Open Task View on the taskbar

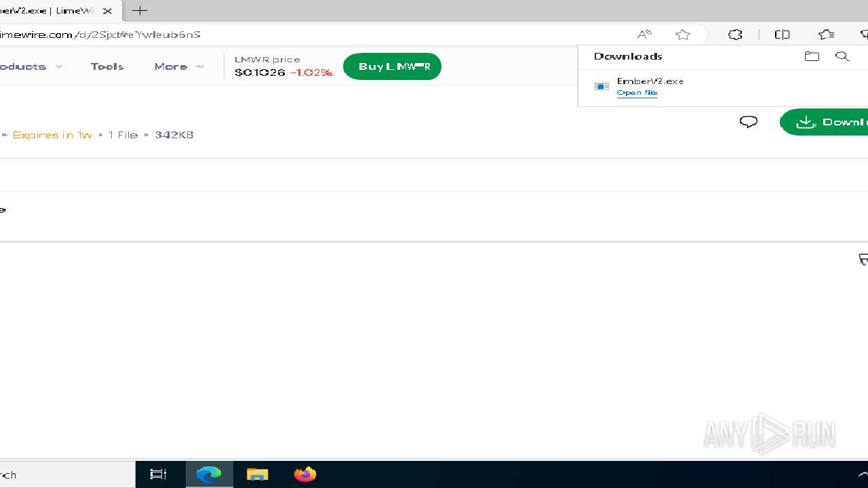pos(158,474)
